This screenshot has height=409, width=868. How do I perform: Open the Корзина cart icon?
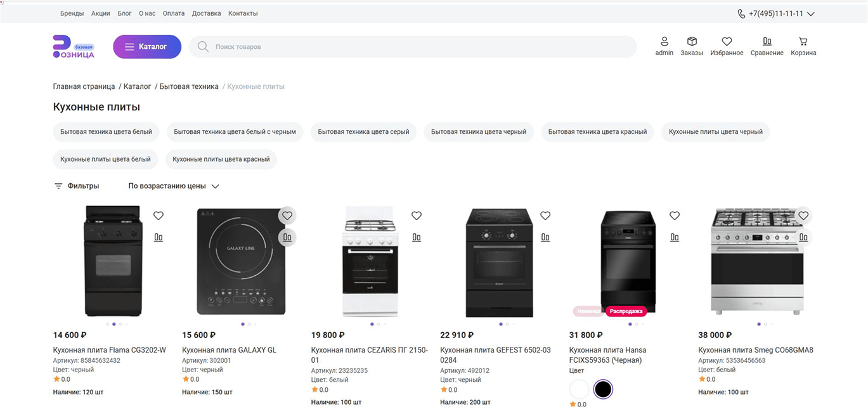tap(803, 41)
